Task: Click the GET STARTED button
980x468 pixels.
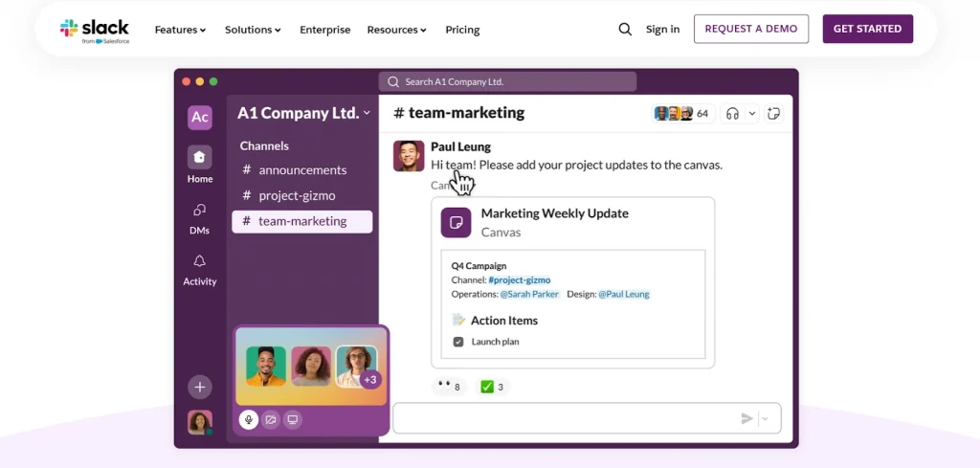Action: [x=867, y=29]
